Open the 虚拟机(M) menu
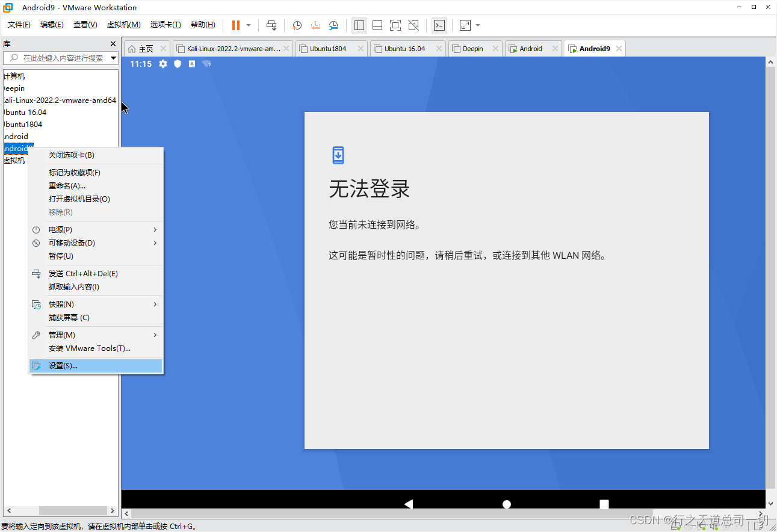This screenshot has height=532, width=777. tap(123, 25)
